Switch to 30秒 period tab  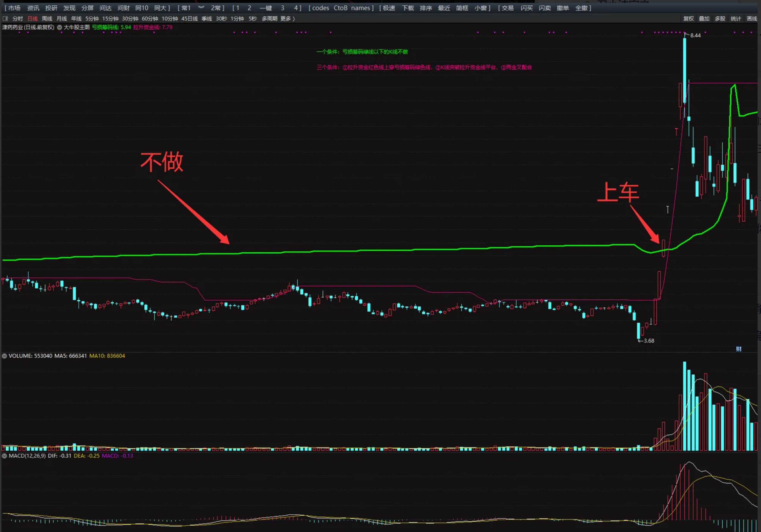221,18
